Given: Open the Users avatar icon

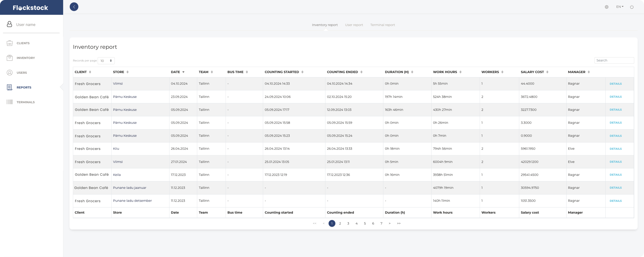Looking at the screenshot, I should tap(9, 73).
